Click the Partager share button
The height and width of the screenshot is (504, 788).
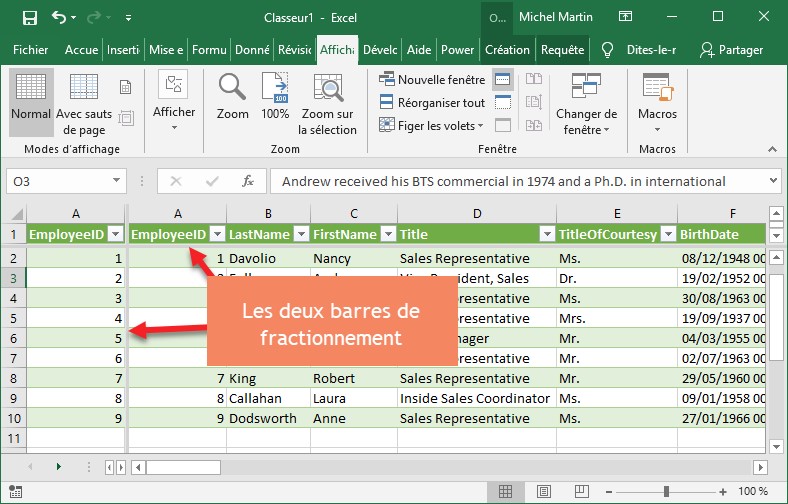point(731,50)
